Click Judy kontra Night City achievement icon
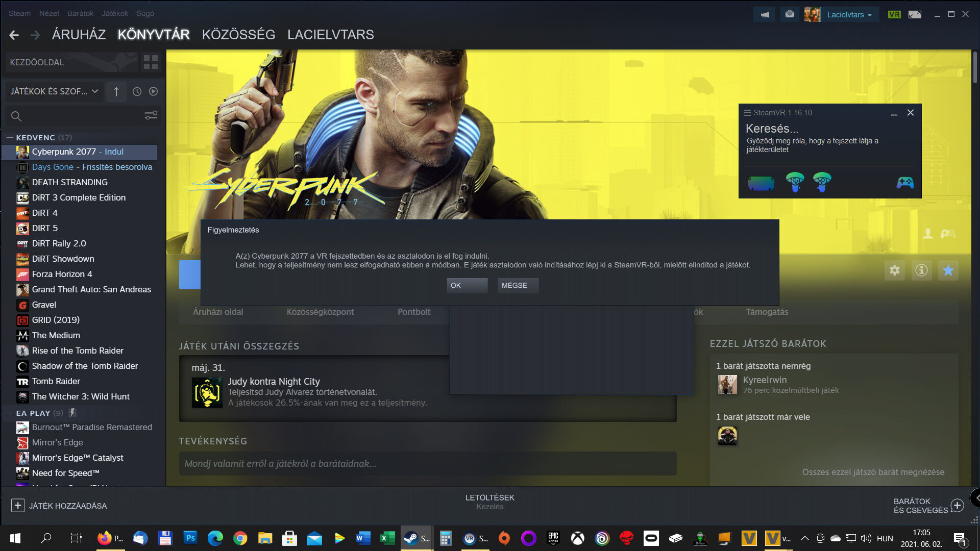Image resolution: width=980 pixels, height=551 pixels. point(207,392)
